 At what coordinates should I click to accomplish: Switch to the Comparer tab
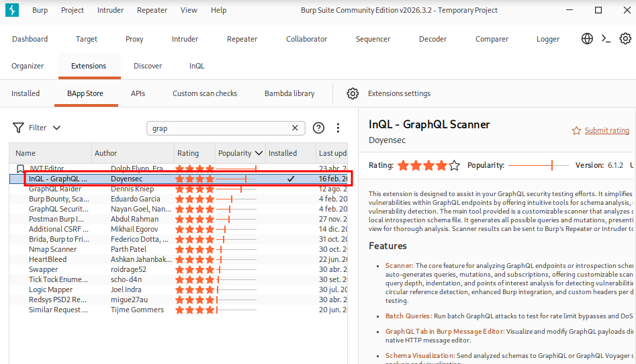coord(492,39)
